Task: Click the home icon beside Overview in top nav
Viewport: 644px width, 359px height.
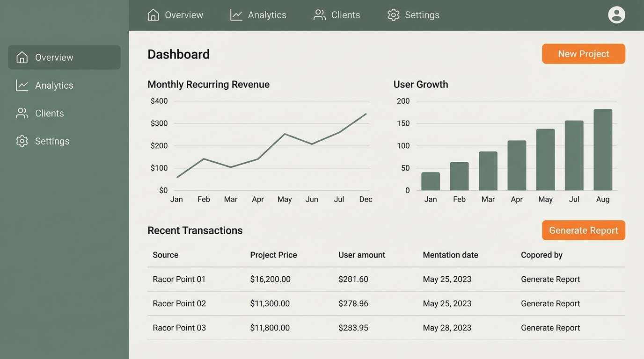Action: pos(152,14)
